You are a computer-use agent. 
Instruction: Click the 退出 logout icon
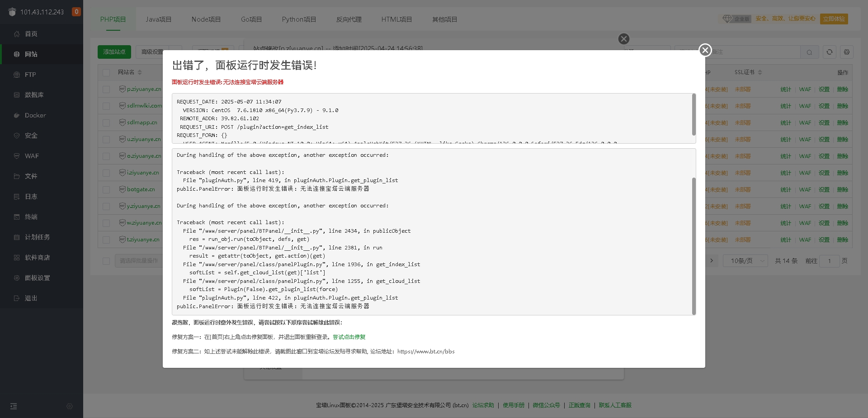tap(17, 298)
